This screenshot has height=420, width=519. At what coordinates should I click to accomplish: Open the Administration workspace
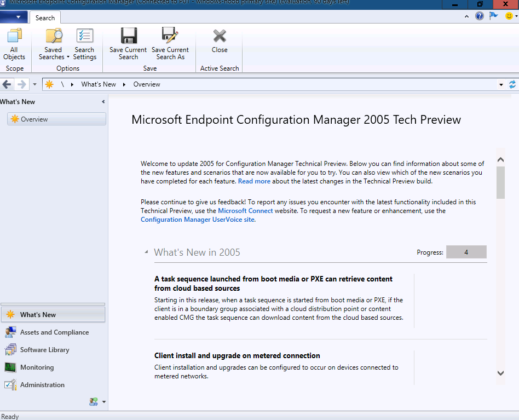[x=53, y=384]
